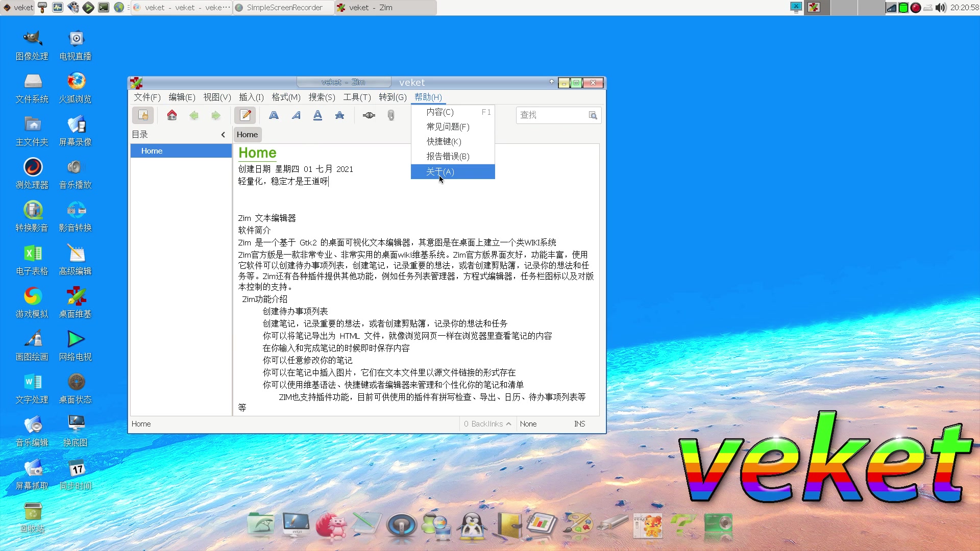Viewport: 980px width, 551px height.
Task: Switch to SimpleScreenRecorder taskbar window
Action: 284,8
